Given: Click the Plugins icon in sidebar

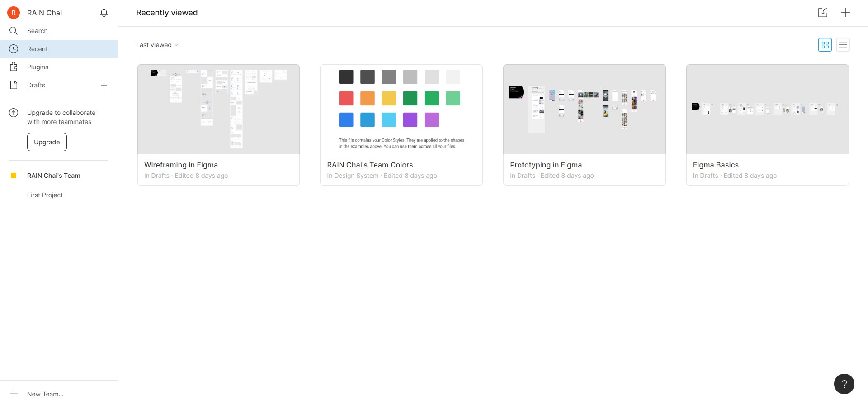Looking at the screenshot, I should 14,67.
